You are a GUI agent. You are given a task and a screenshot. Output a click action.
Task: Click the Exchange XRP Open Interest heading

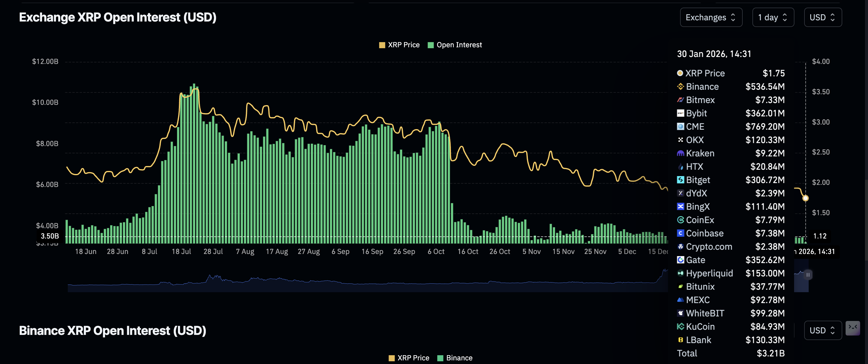[x=118, y=17]
